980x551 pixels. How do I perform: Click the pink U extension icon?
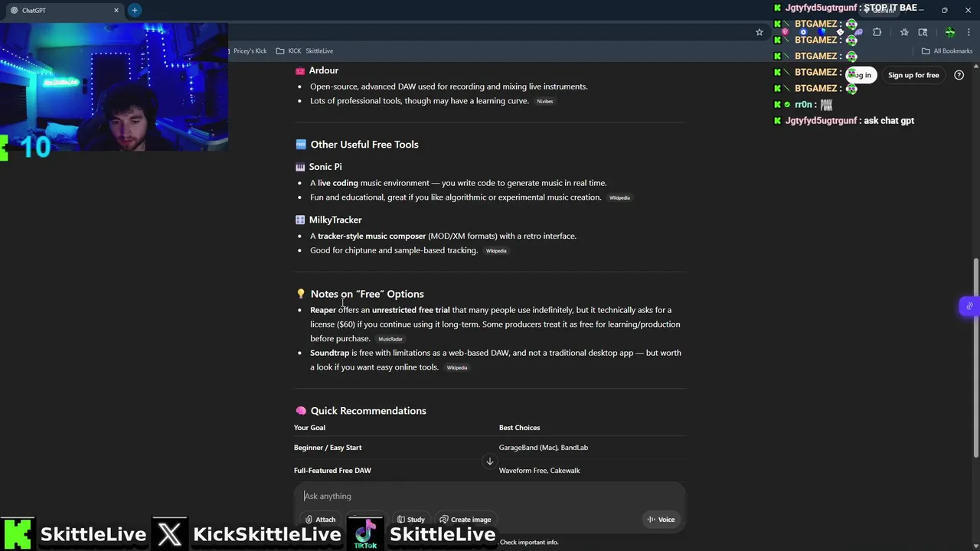click(785, 32)
